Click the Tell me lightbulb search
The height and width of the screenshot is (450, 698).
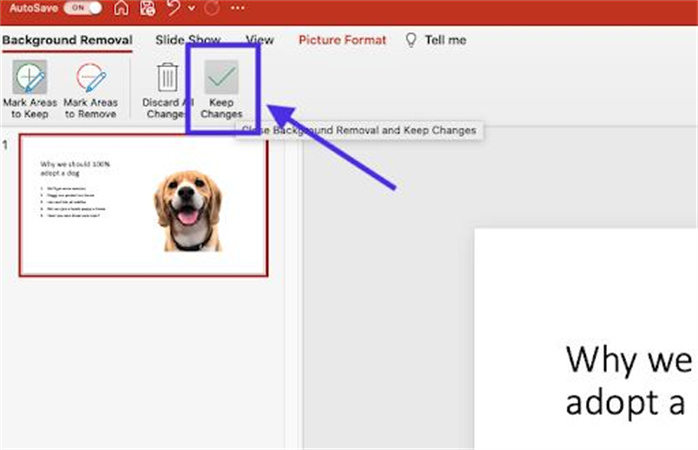pyautogui.click(x=436, y=40)
